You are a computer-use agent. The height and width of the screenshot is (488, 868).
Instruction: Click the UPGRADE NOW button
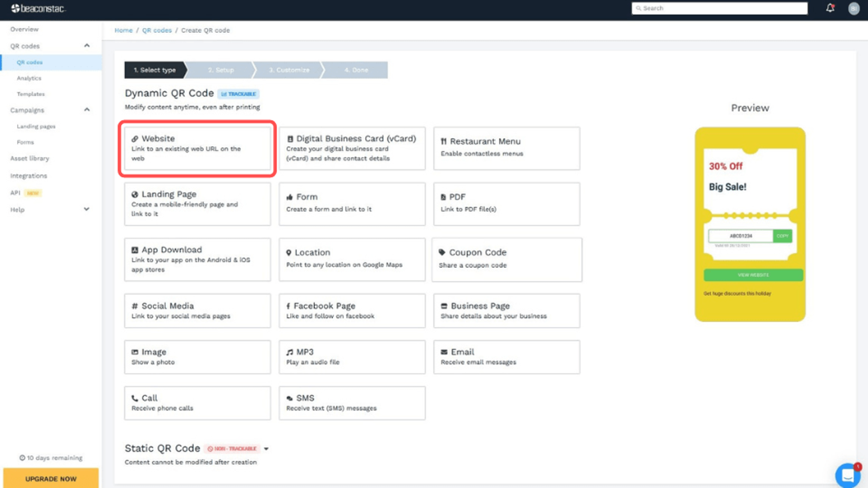[x=51, y=479]
